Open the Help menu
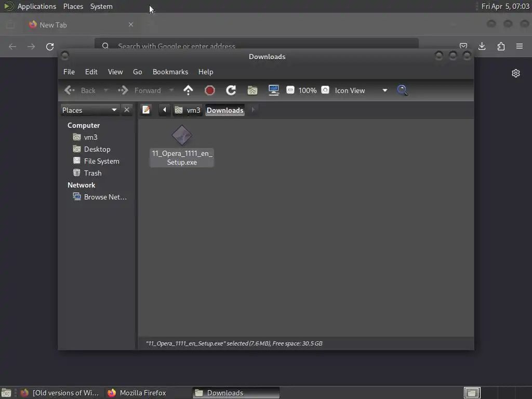This screenshot has height=399, width=532. pyautogui.click(x=206, y=72)
